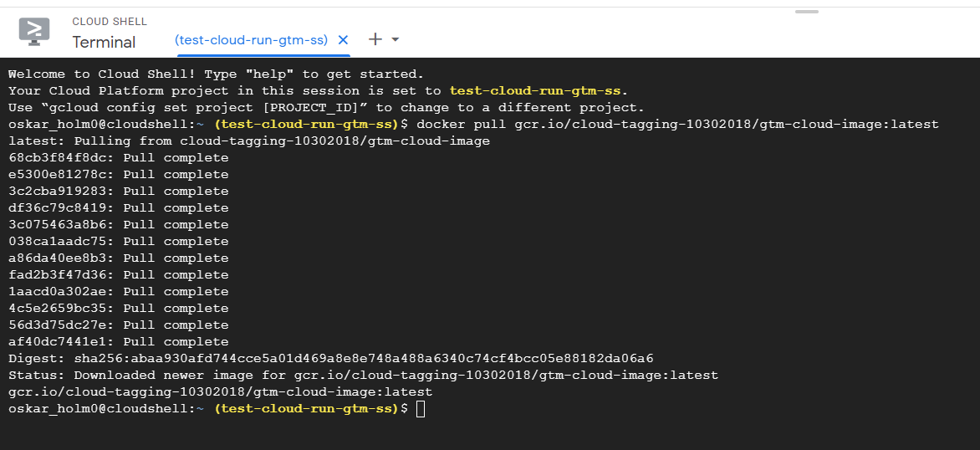Click the yellow project name in welcome message
980x450 pixels.
[536, 91]
